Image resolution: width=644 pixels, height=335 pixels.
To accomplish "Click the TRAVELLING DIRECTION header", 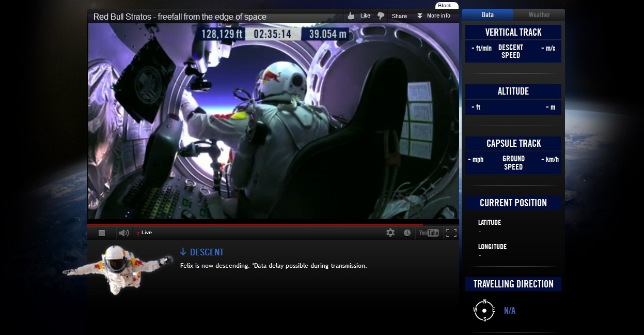I will 513,284.
